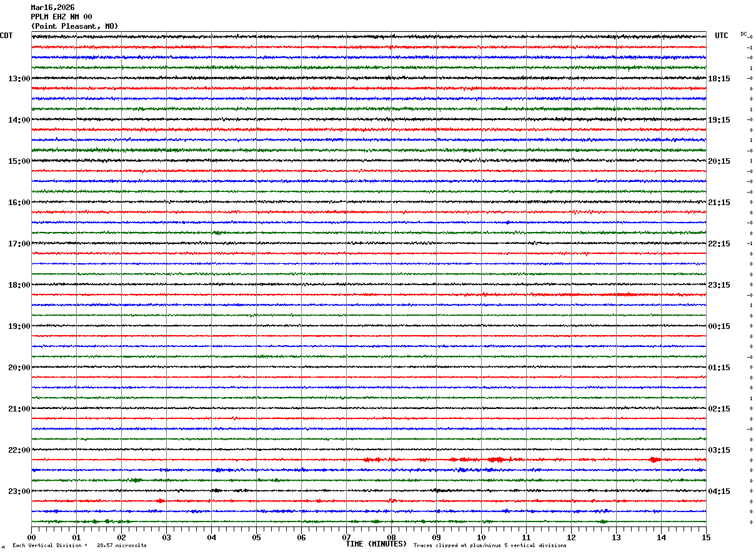Select the 19:15 UTC time label

(719, 120)
